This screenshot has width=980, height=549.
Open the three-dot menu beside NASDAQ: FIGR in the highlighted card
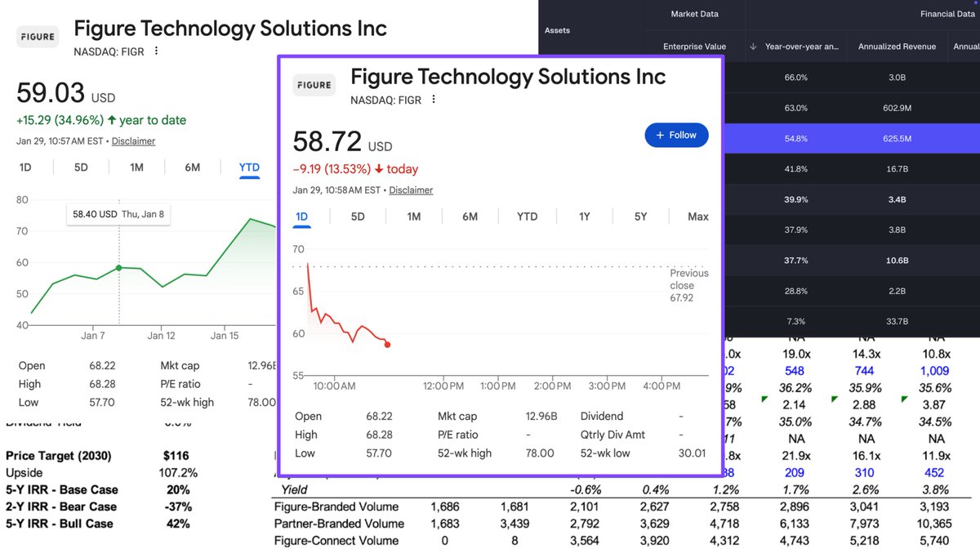434,100
